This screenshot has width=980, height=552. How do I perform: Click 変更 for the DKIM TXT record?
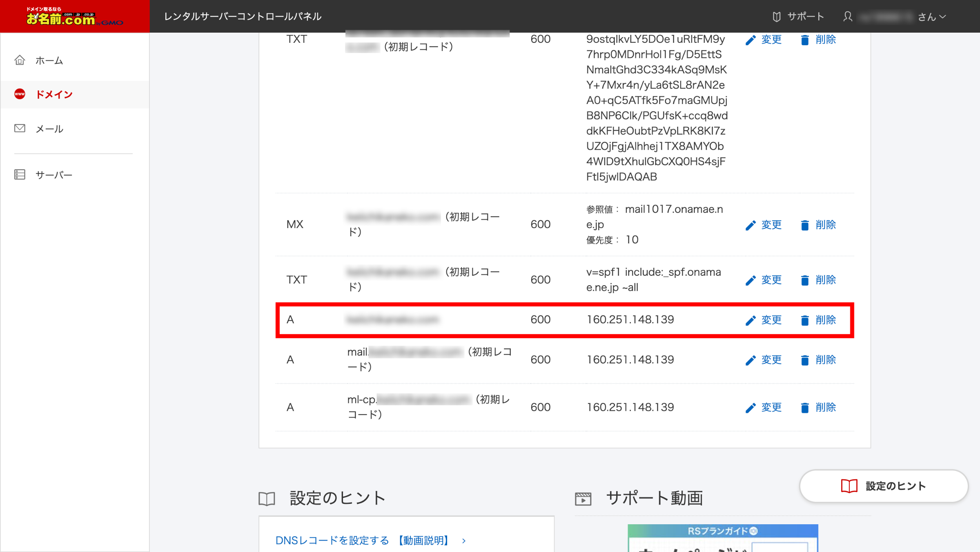point(771,40)
